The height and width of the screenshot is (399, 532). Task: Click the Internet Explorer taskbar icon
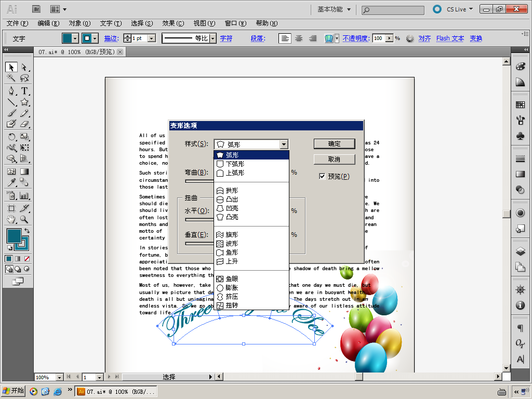coord(58,392)
